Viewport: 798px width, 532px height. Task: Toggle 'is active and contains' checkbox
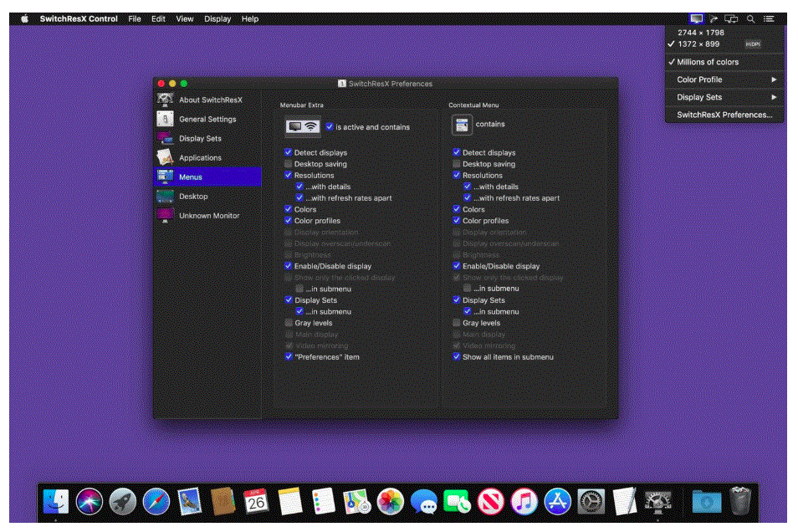coord(330,127)
